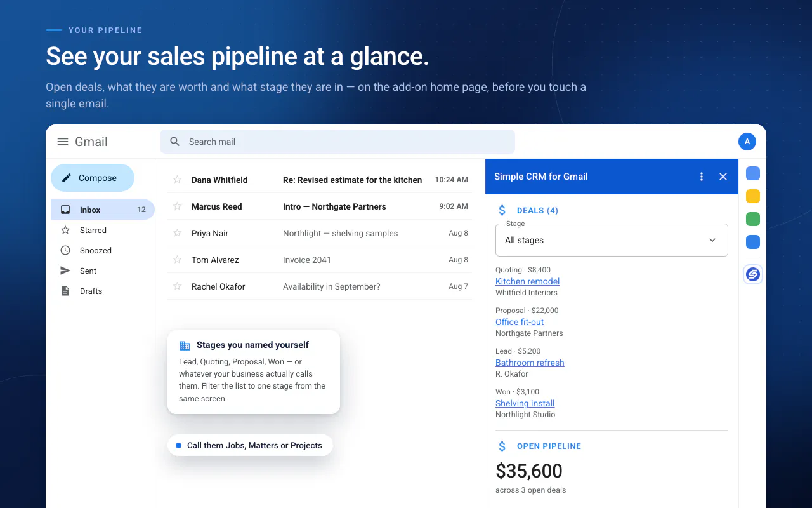Click the dollar icon beside Open Pipeline
This screenshot has width=812, height=508.
click(x=502, y=446)
